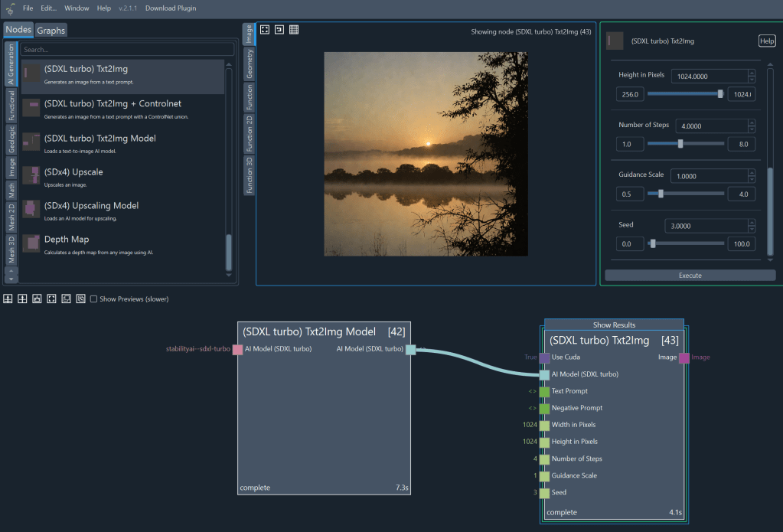Toggle the grid icon in image viewer
Viewport: 783px width, 532px height.
[294, 30]
